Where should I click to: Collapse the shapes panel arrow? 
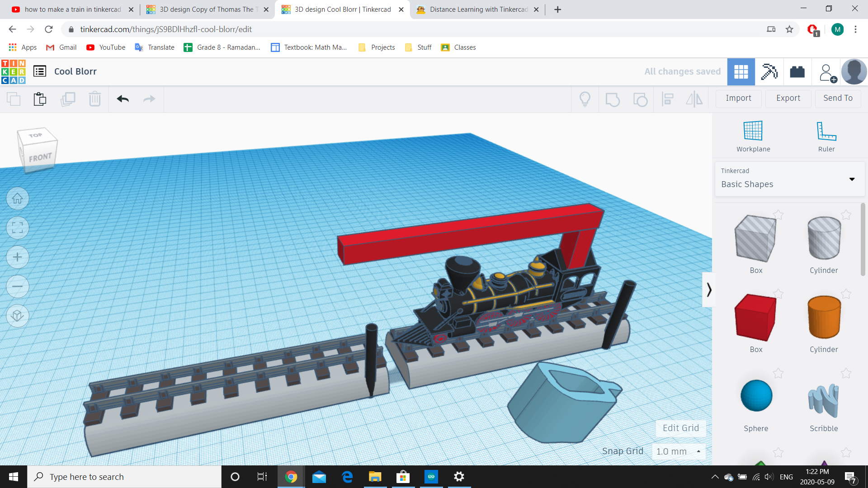[x=708, y=290]
